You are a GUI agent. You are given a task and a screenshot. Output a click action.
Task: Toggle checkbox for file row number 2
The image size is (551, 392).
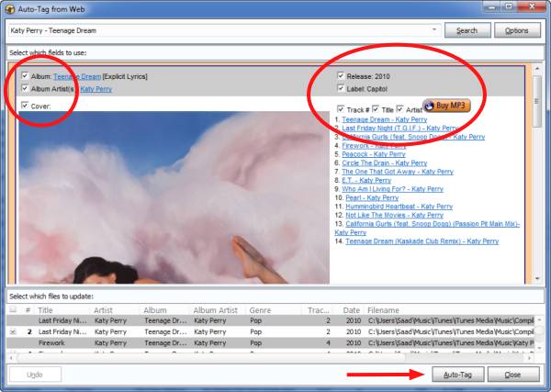coord(13,331)
